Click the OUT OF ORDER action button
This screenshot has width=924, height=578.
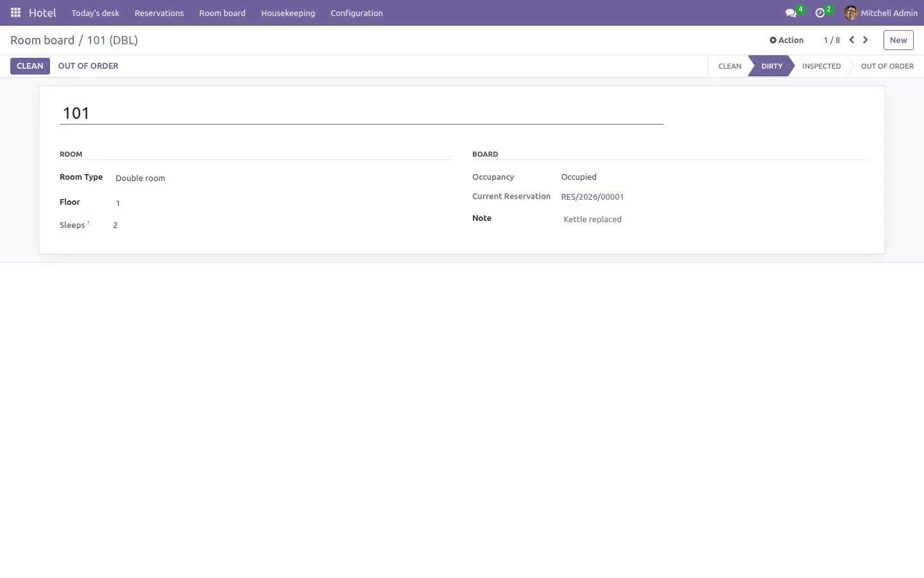point(88,66)
